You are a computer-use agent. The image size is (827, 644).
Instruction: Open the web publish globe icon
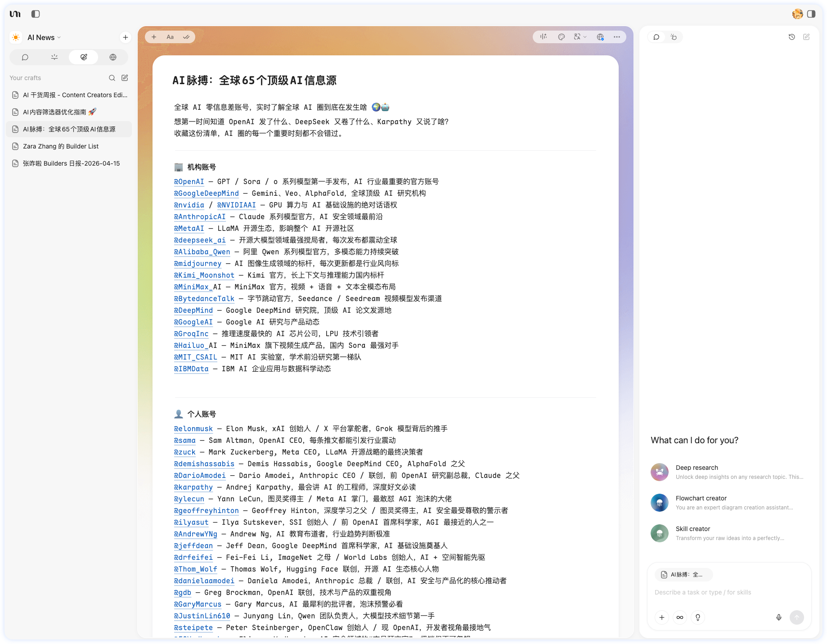tap(600, 37)
